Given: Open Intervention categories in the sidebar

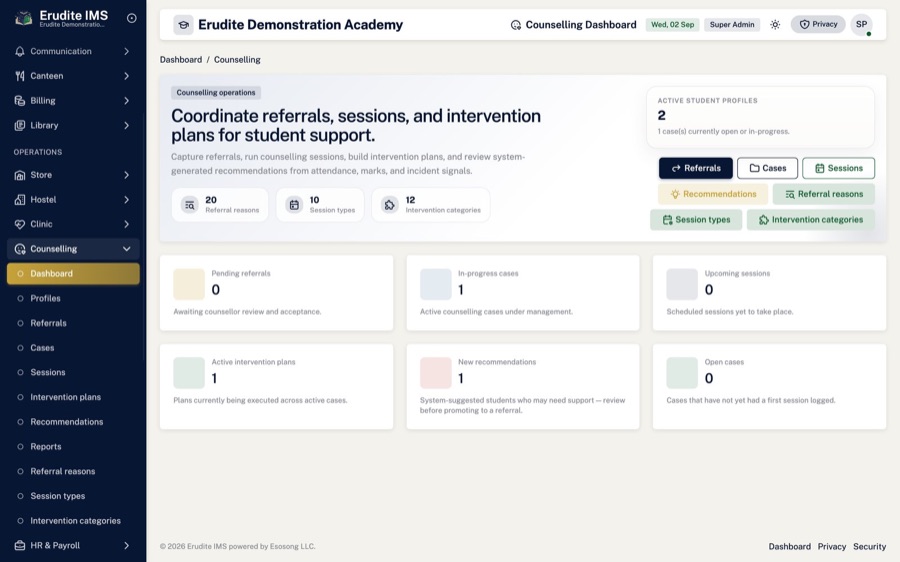Looking at the screenshot, I should click(x=73, y=521).
